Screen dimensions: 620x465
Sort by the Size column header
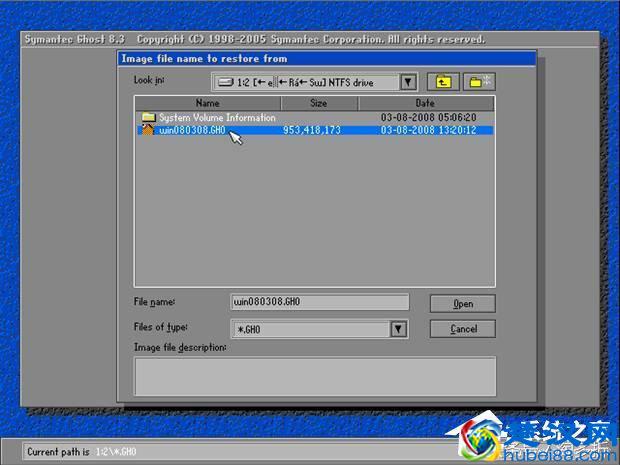coord(318,103)
